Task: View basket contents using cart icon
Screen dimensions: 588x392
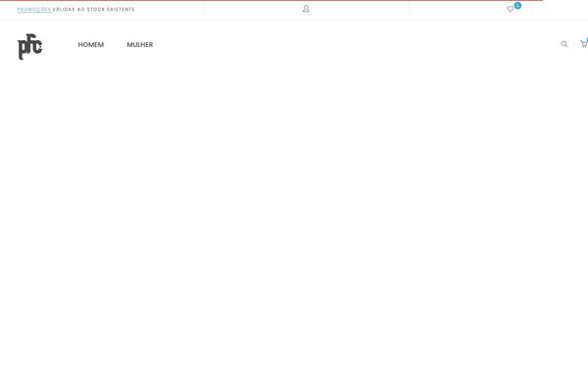Action: point(583,44)
